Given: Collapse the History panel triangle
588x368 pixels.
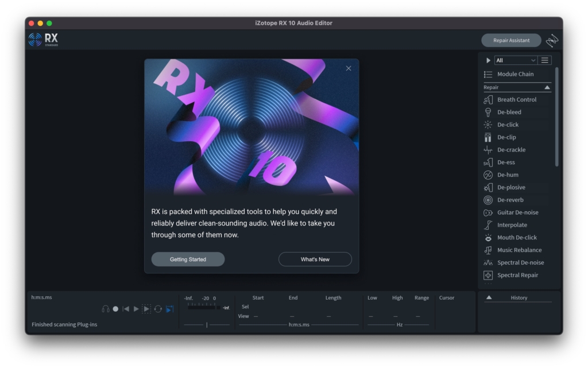Looking at the screenshot, I should pyautogui.click(x=489, y=297).
